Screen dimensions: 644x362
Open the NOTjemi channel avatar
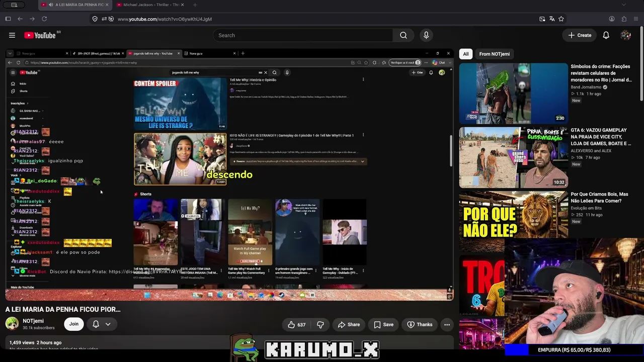[12, 324]
